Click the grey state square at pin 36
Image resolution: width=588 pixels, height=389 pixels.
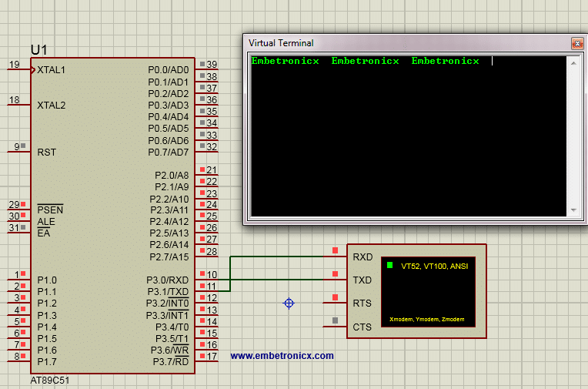[x=202, y=99]
